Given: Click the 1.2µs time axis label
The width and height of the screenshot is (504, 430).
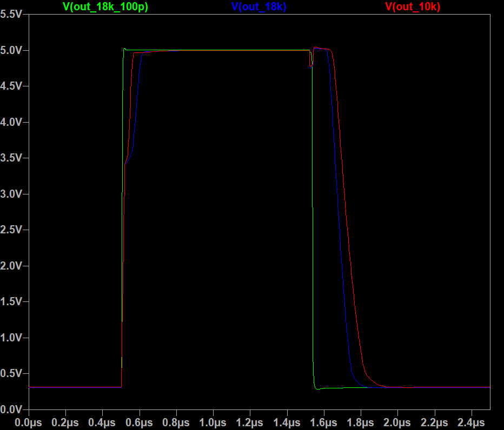Looking at the screenshot, I should point(250,422).
